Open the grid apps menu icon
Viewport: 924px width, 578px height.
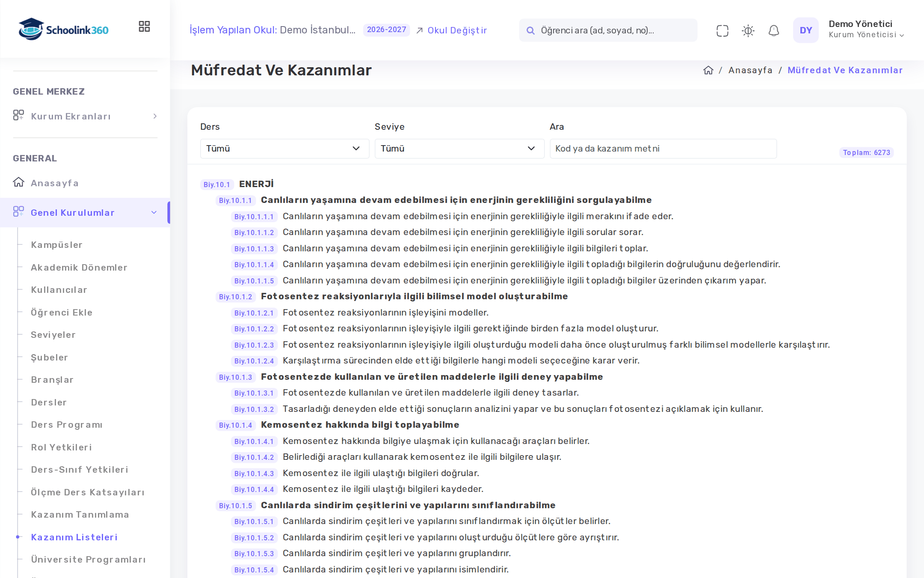(x=144, y=27)
